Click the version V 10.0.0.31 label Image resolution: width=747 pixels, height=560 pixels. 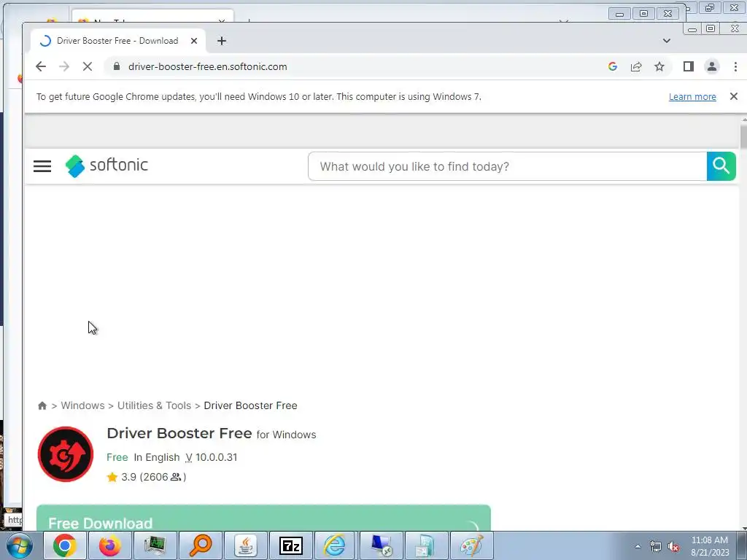211,458
